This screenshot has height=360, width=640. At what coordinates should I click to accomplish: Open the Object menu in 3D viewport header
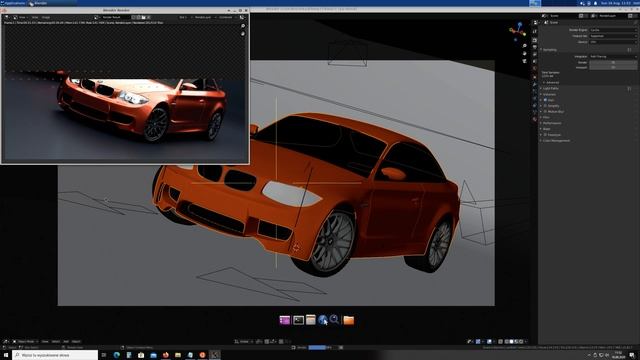(x=76, y=341)
